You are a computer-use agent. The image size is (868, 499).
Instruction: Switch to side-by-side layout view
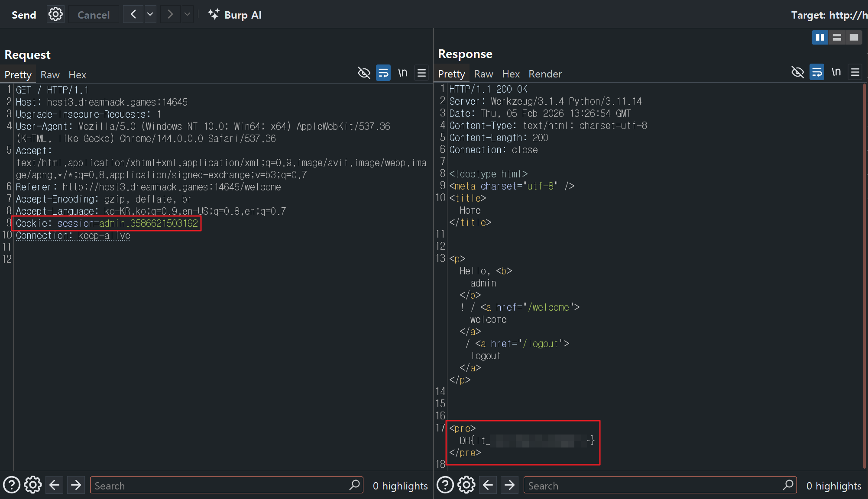820,37
